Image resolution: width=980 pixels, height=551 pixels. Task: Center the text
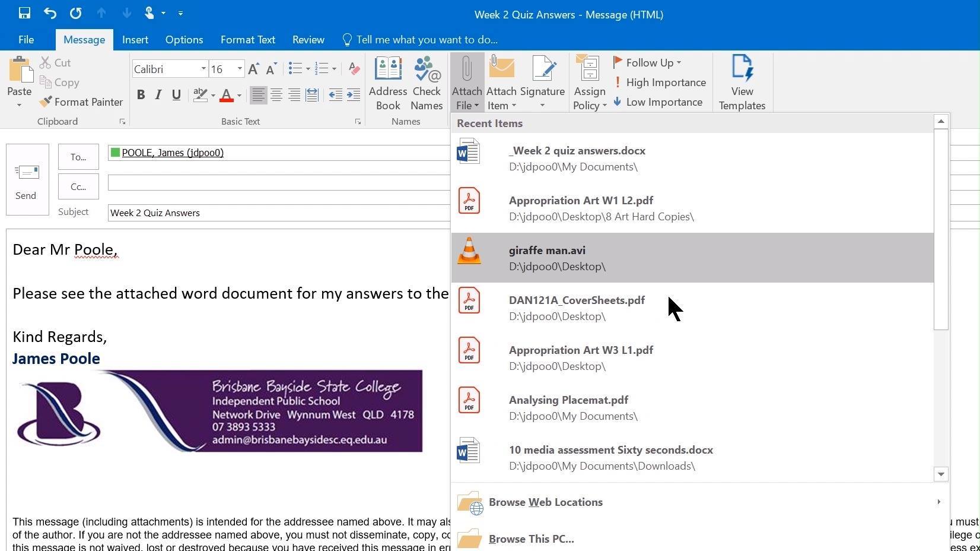pyautogui.click(x=276, y=95)
